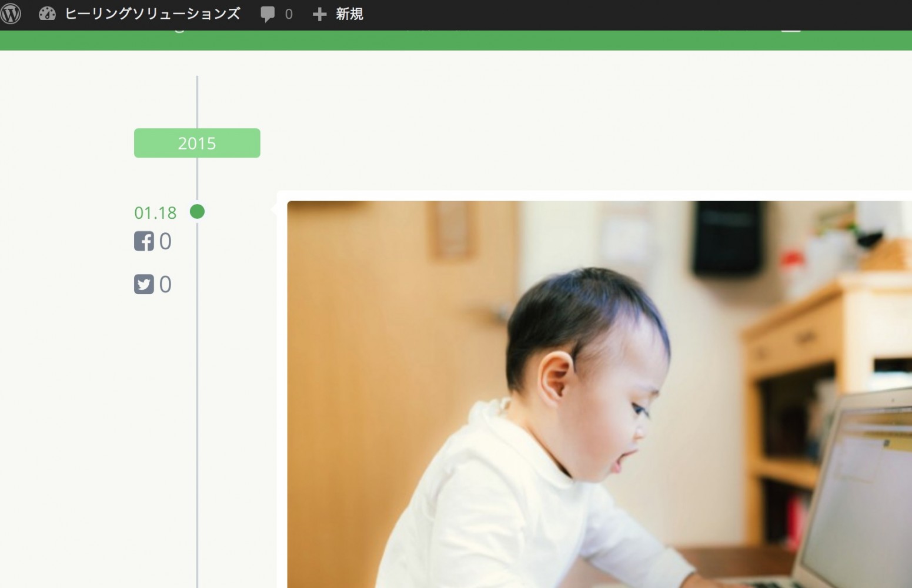This screenshot has width=912, height=588.
Task: Click the plus icon in admin bar
Action: coord(319,14)
